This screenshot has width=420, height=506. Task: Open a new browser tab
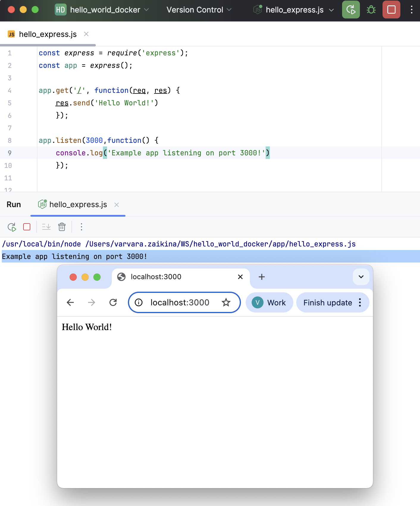262,277
